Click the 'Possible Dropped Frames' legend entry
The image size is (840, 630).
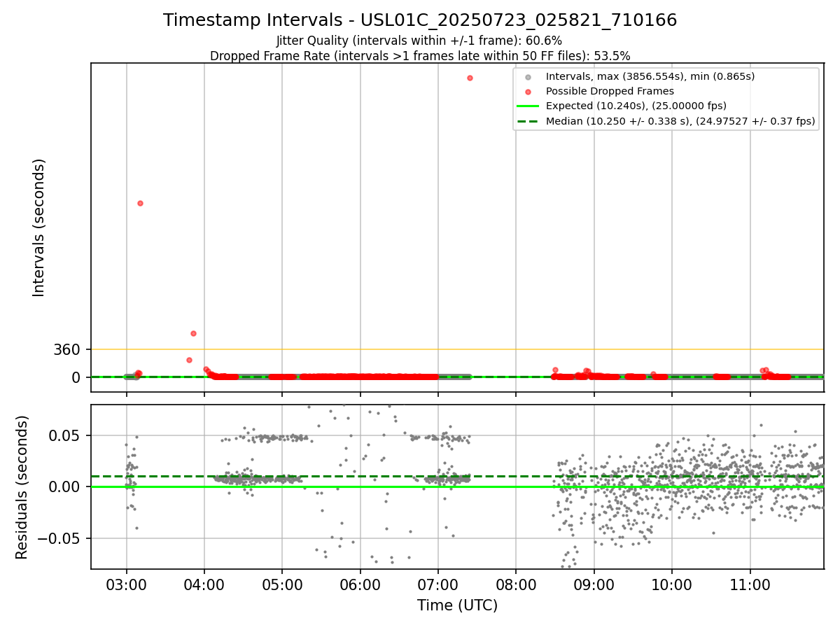610,91
